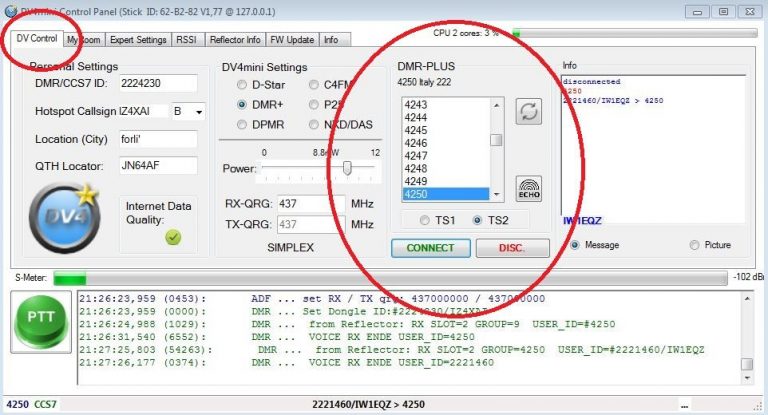Click the DISC. disconnect button
Screen dimensions: 768x415
pyautogui.click(x=512, y=248)
